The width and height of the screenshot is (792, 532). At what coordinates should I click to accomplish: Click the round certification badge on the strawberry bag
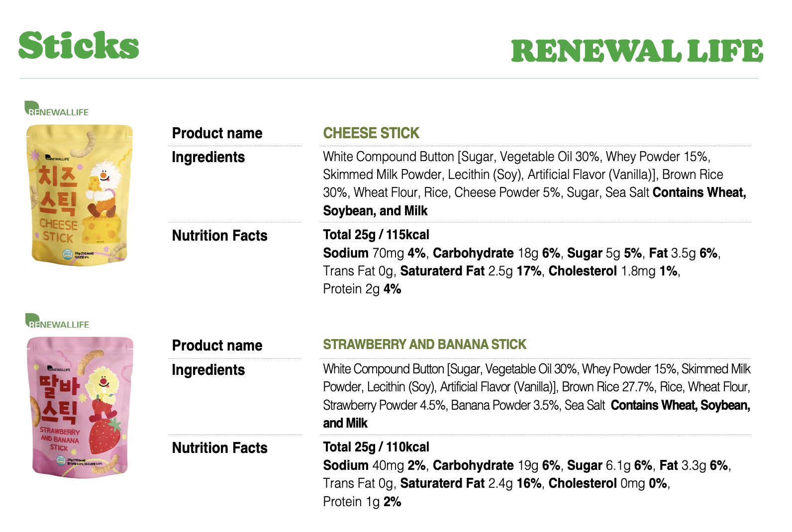(x=61, y=461)
